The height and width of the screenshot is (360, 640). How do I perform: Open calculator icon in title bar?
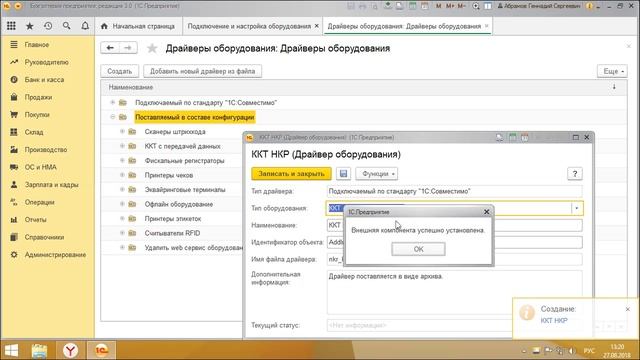pyautogui.click(x=413, y=6)
